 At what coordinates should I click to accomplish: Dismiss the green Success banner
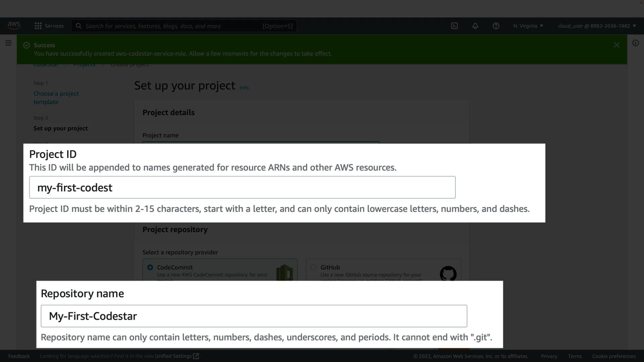tap(616, 45)
